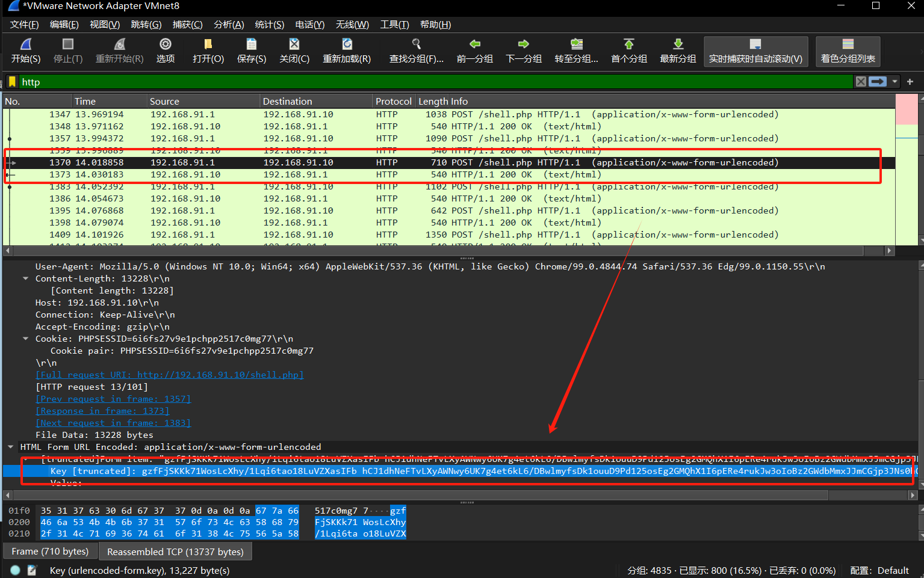Click packet details horizontal scrollbar
The image size is (924, 578).
pyautogui.click(x=420, y=495)
